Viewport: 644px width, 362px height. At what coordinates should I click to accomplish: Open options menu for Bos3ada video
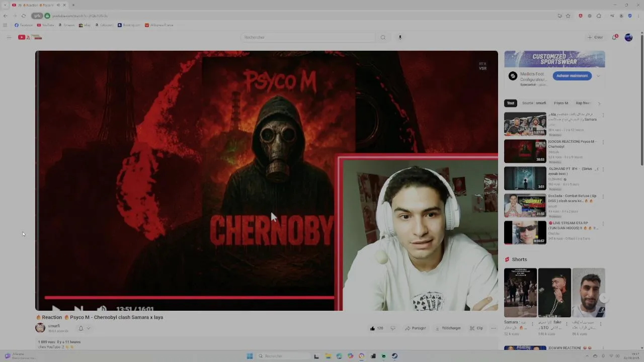click(603, 197)
